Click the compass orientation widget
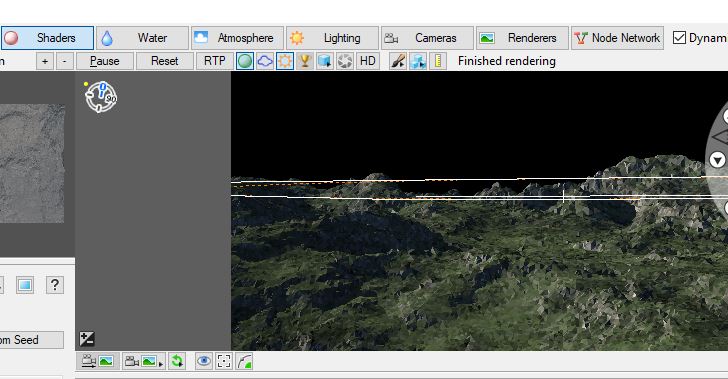 point(100,97)
